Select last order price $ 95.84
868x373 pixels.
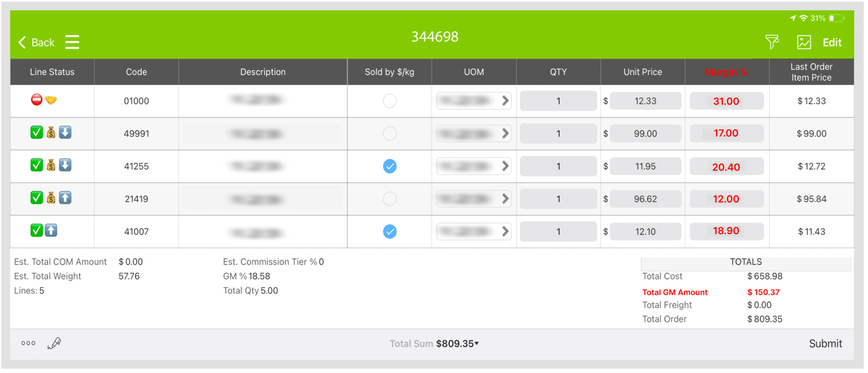pos(811,199)
